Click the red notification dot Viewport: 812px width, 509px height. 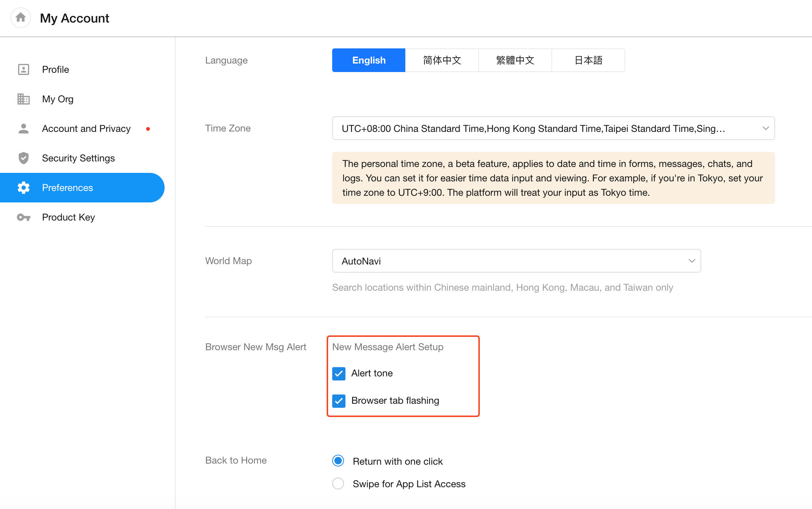[x=148, y=129]
